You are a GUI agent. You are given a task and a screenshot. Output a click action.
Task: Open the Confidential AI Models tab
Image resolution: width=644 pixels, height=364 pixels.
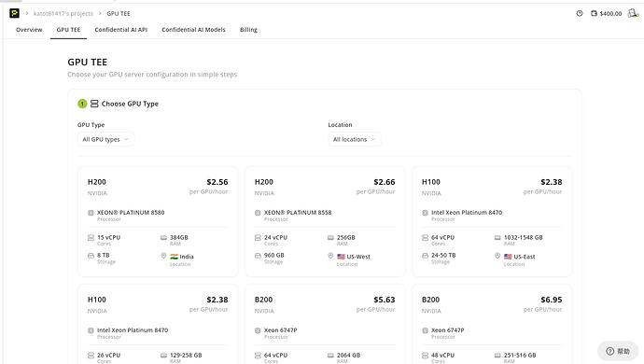point(193,30)
